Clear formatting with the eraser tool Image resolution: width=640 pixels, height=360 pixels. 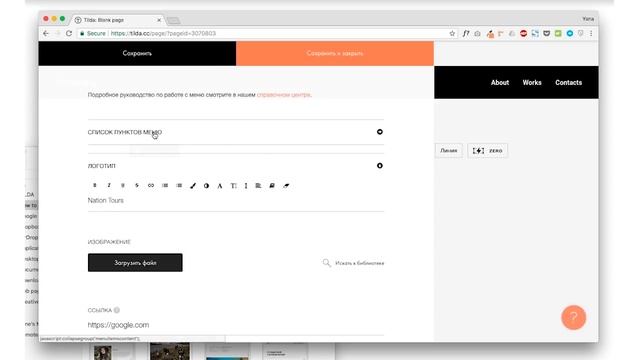pyautogui.click(x=286, y=186)
